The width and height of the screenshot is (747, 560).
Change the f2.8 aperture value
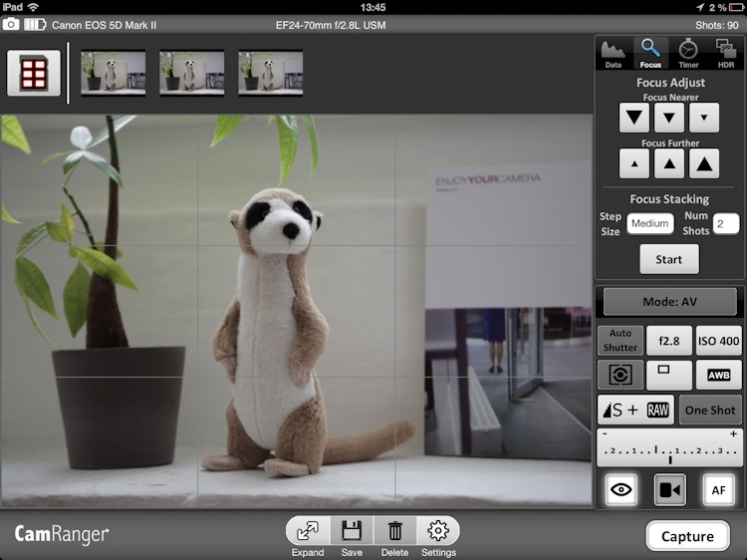pos(669,341)
